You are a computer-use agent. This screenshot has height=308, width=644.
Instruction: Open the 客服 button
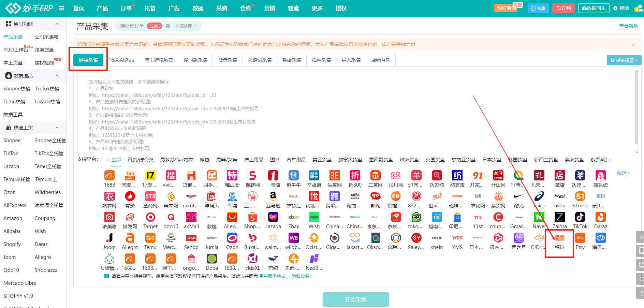pyautogui.click(x=538, y=8)
